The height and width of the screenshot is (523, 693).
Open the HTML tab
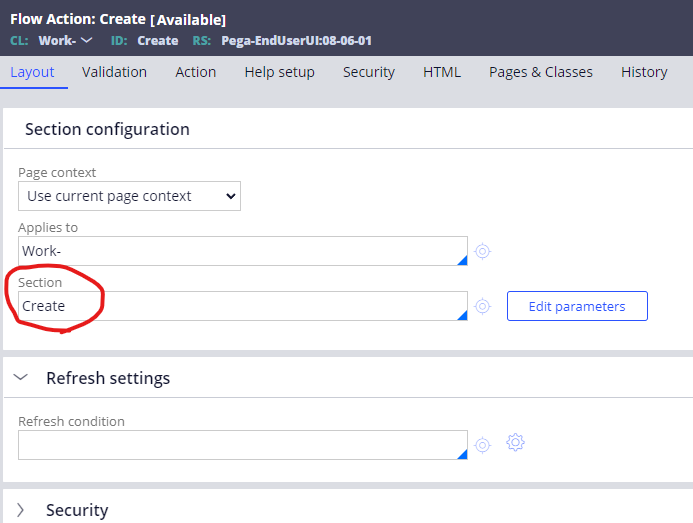click(x=442, y=72)
